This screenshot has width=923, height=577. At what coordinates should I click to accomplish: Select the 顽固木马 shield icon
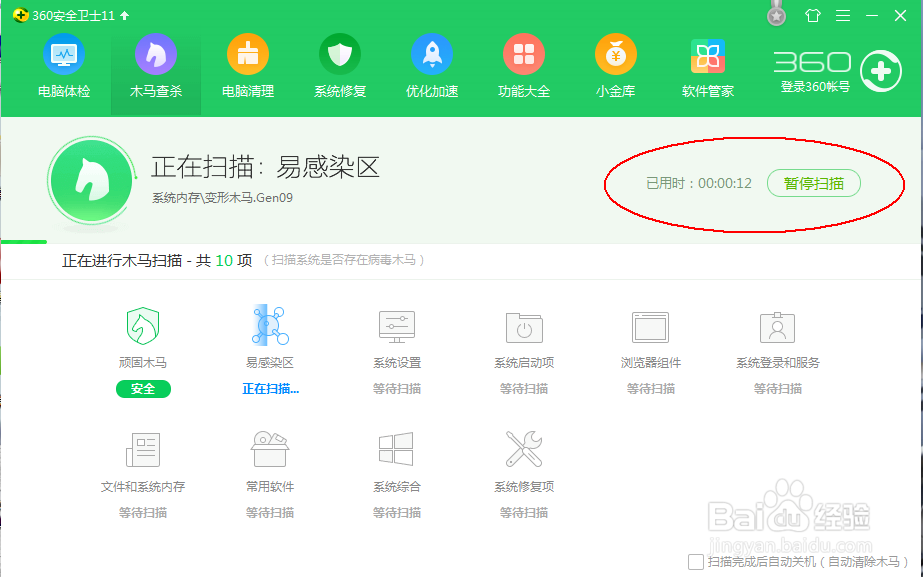point(142,326)
